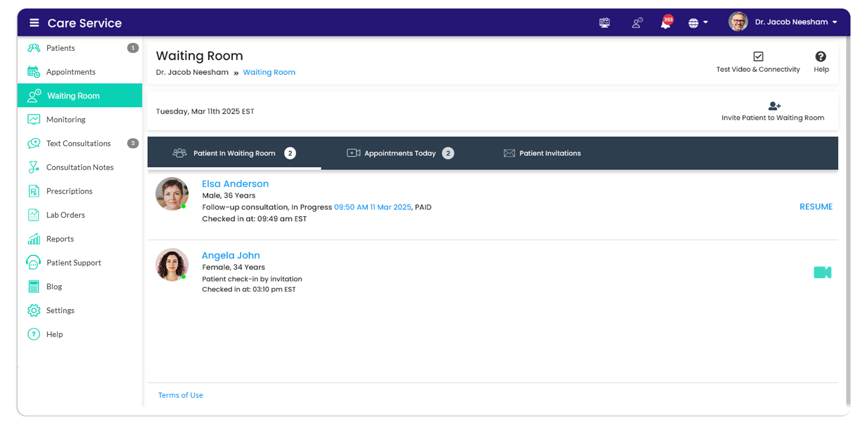Open the language globe dropdown
This screenshot has width=868, height=424.
698,23
